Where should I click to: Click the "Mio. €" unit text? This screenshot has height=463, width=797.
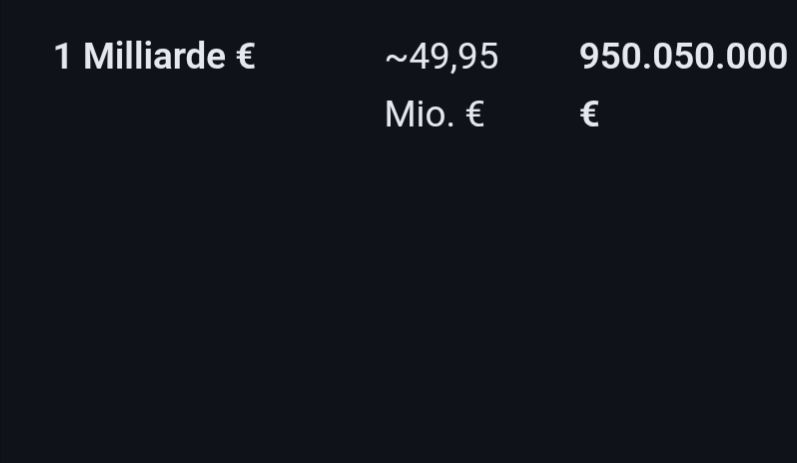point(434,115)
